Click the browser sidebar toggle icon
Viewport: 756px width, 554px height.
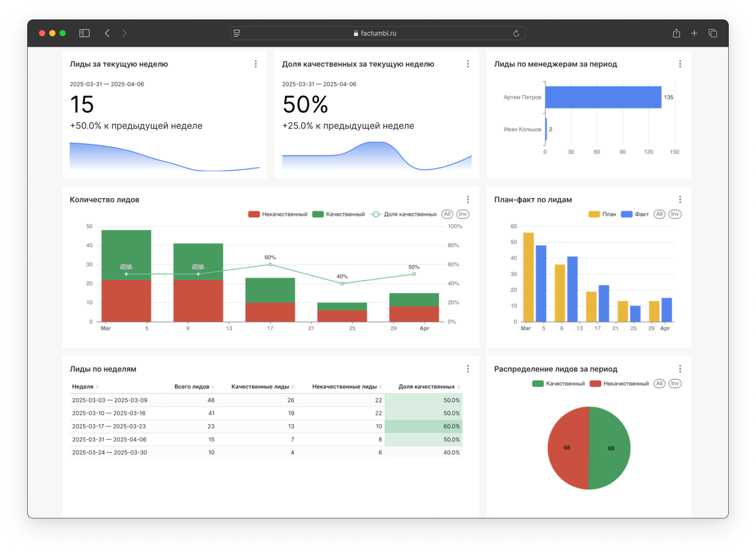click(x=84, y=33)
